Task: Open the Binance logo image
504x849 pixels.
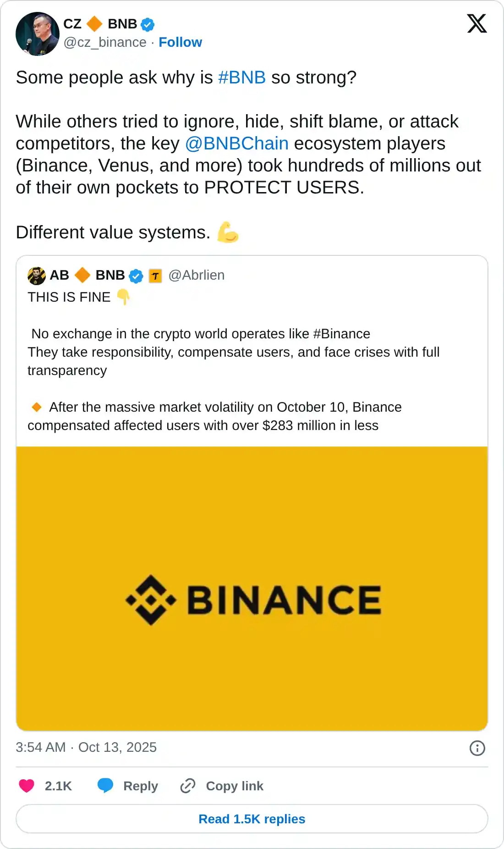Action: pos(252,588)
